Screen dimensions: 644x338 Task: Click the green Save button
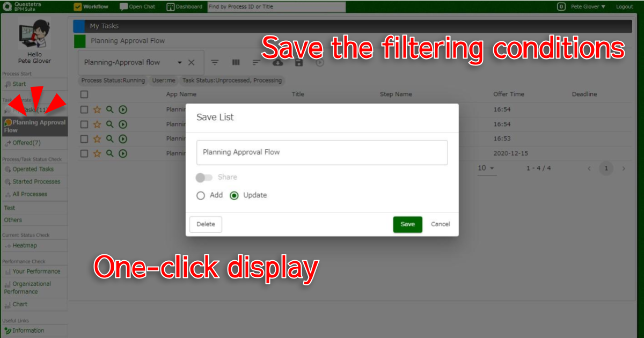coord(407,224)
